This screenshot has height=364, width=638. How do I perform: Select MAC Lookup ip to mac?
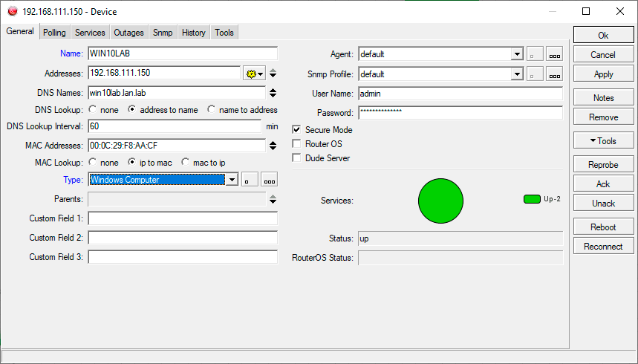coord(131,162)
